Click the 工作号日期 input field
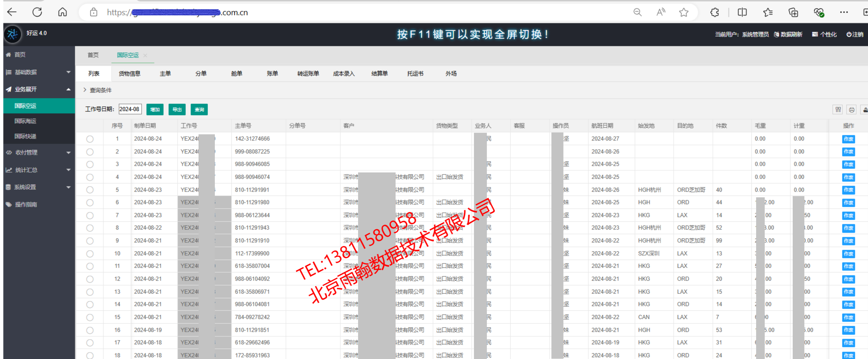 [130, 109]
